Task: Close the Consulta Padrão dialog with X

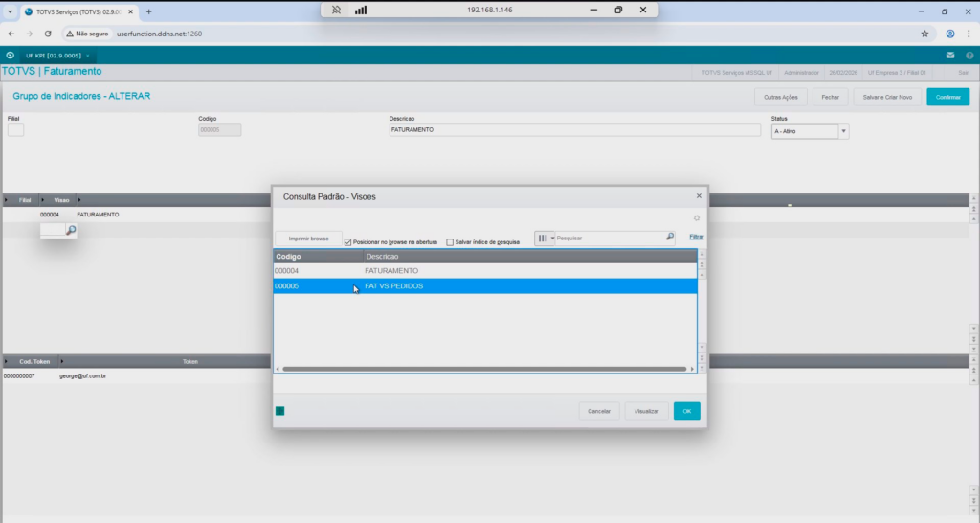Action: point(699,195)
